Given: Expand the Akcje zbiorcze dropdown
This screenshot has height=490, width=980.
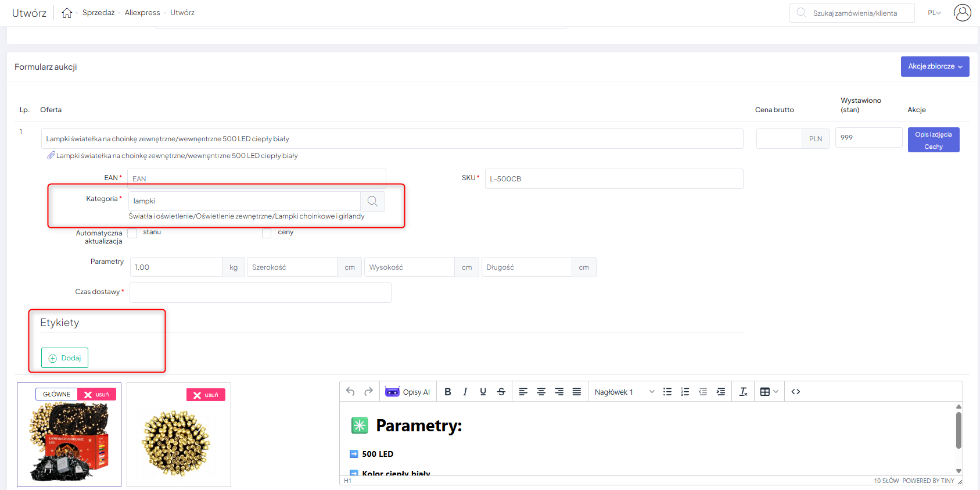Looking at the screenshot, I should [x=935, y=66].
